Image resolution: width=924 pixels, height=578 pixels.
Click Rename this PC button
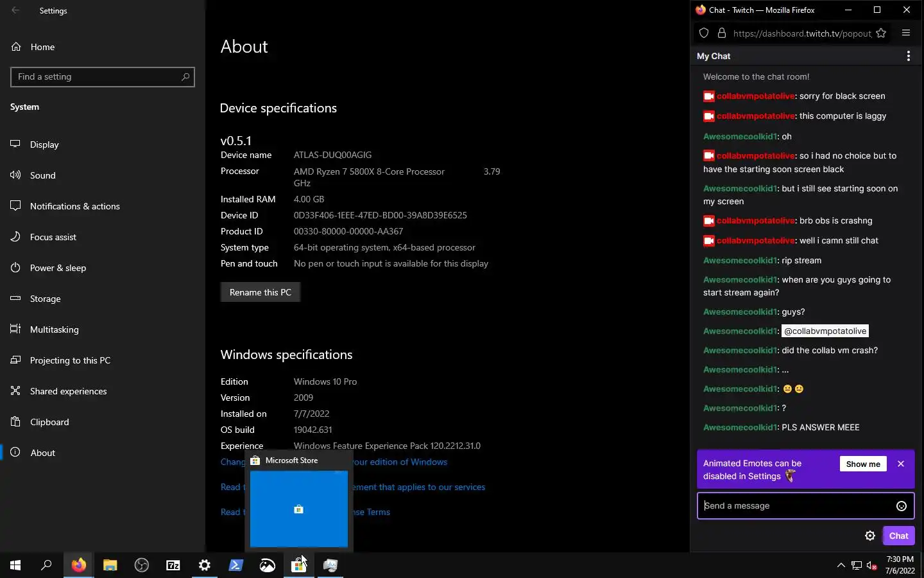tap(261, 292)
